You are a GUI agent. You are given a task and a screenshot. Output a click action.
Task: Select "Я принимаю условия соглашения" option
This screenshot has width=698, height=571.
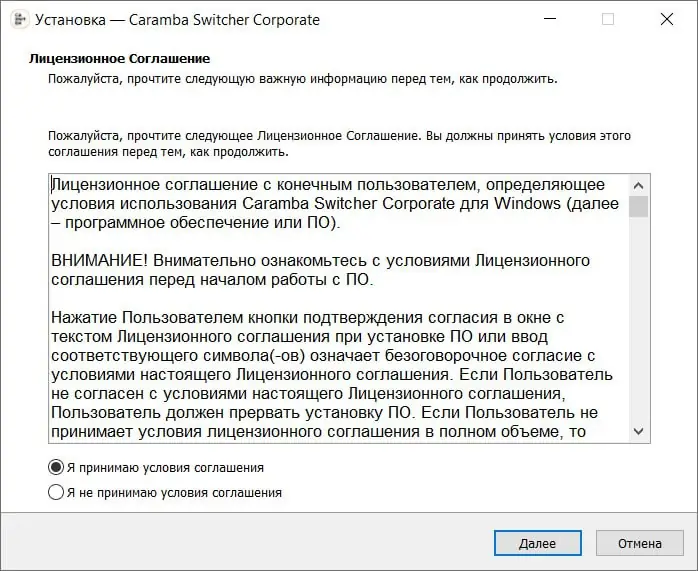click(x=56, y=467)
